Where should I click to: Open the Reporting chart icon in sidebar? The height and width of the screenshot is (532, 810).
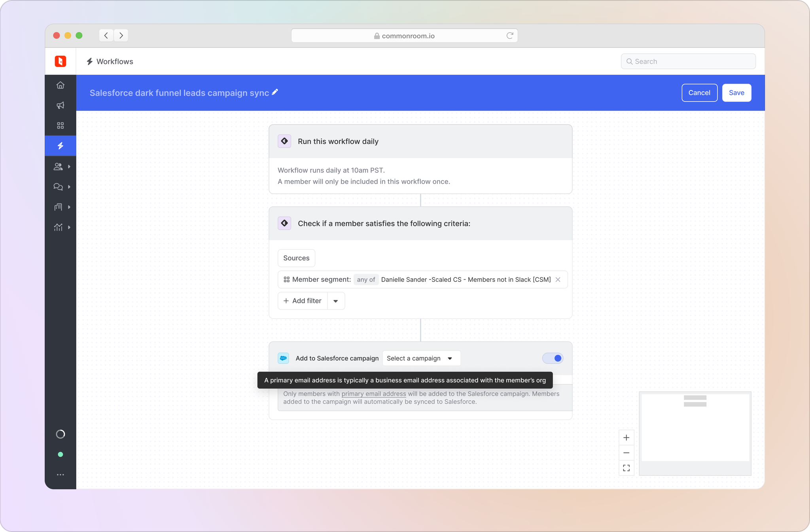tap(58, 227)
